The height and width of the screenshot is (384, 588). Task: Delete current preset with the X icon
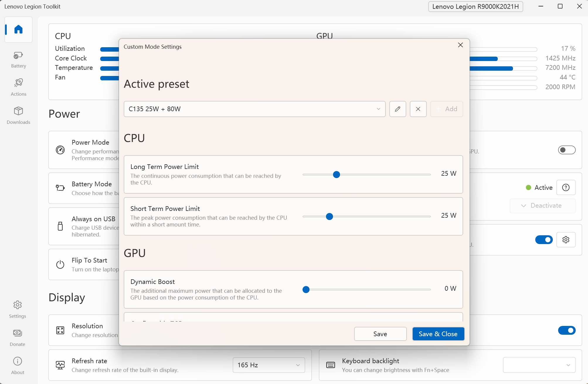pyautogui.click(x=418, y=109)
